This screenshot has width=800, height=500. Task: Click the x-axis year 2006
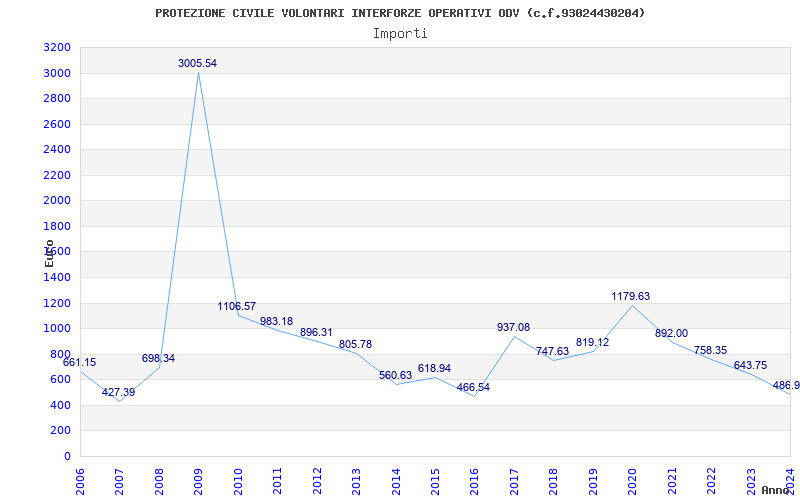[80, 482]
